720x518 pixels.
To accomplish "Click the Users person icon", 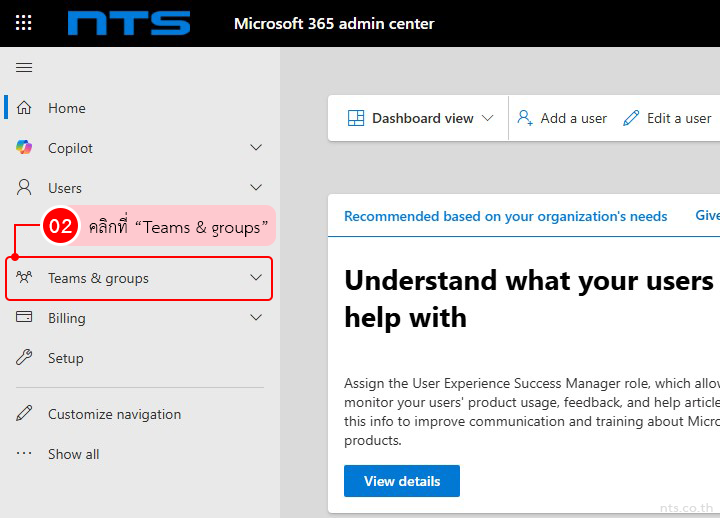I will click(x=25, y=188).
